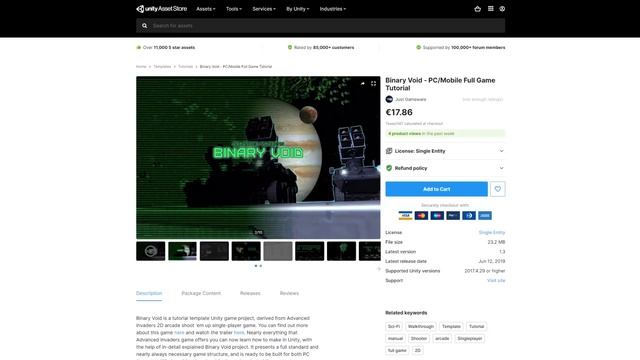The image size is (640, 360).
Task: Select the third preview thumbnail
Action: pyautogui.click(x=214, y=251)
